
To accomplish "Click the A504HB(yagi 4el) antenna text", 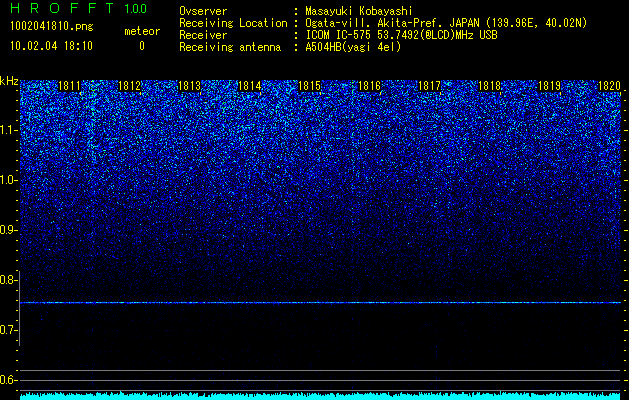I will [x=353, y=47].
